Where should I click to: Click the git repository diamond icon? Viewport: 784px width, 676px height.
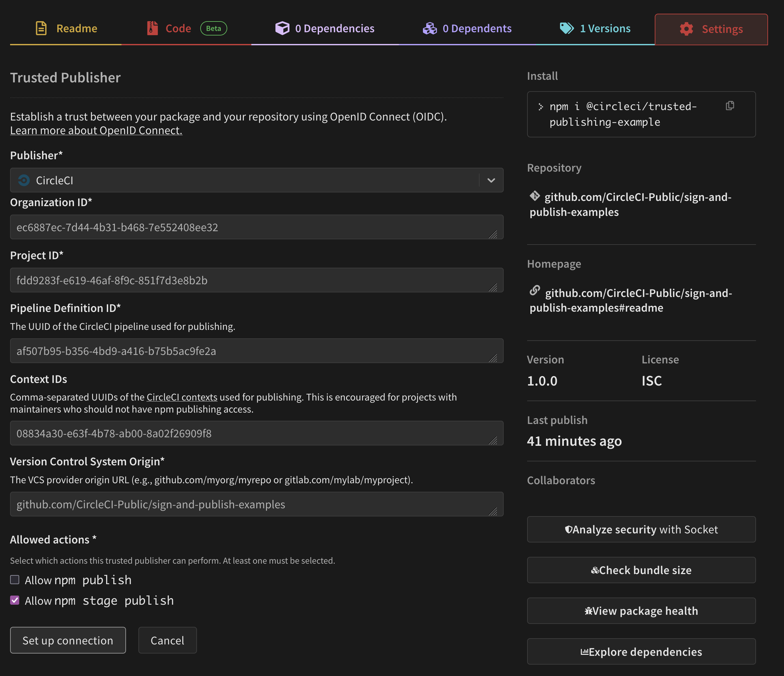[535, 196]
